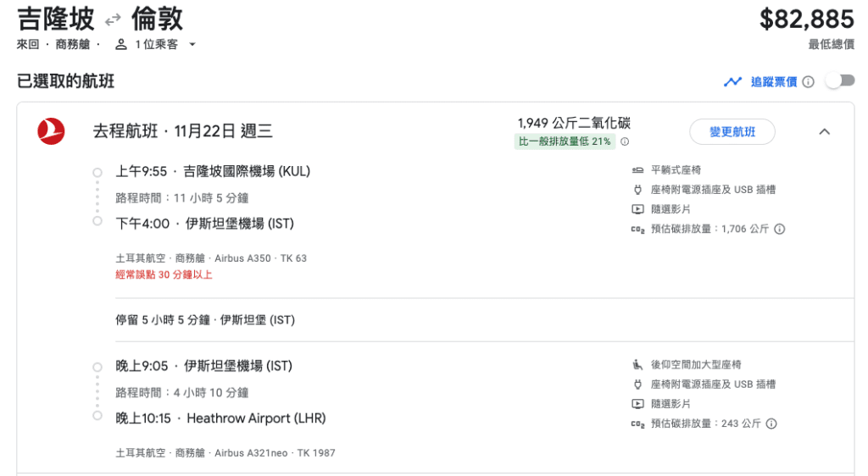
Task: Click the Turkish Airlines logo icon
Action: 51,131
